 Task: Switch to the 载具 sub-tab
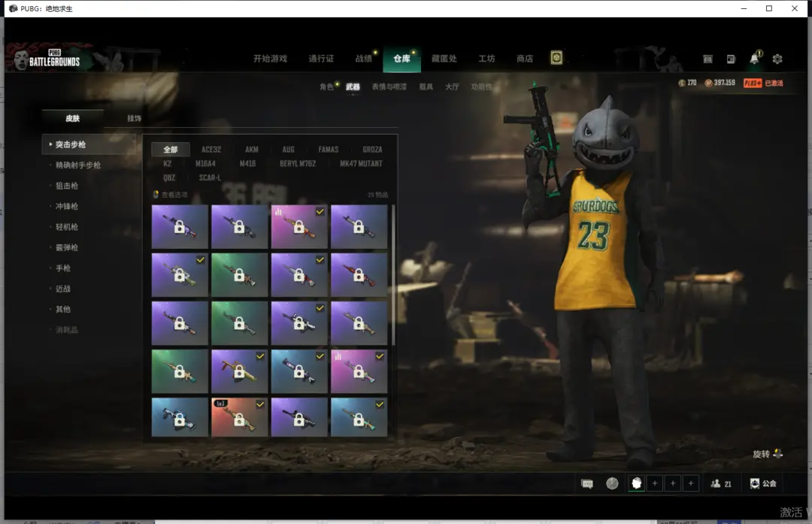(x=426, y=86)
